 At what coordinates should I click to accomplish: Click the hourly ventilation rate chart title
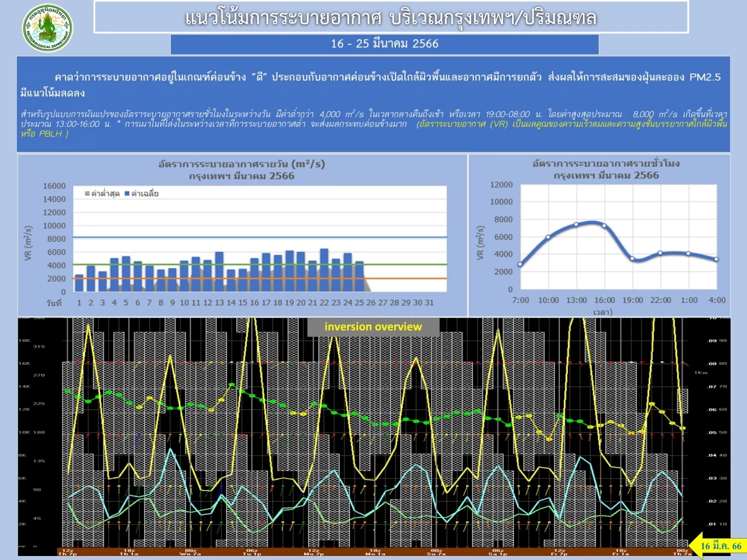coord(606,169)
